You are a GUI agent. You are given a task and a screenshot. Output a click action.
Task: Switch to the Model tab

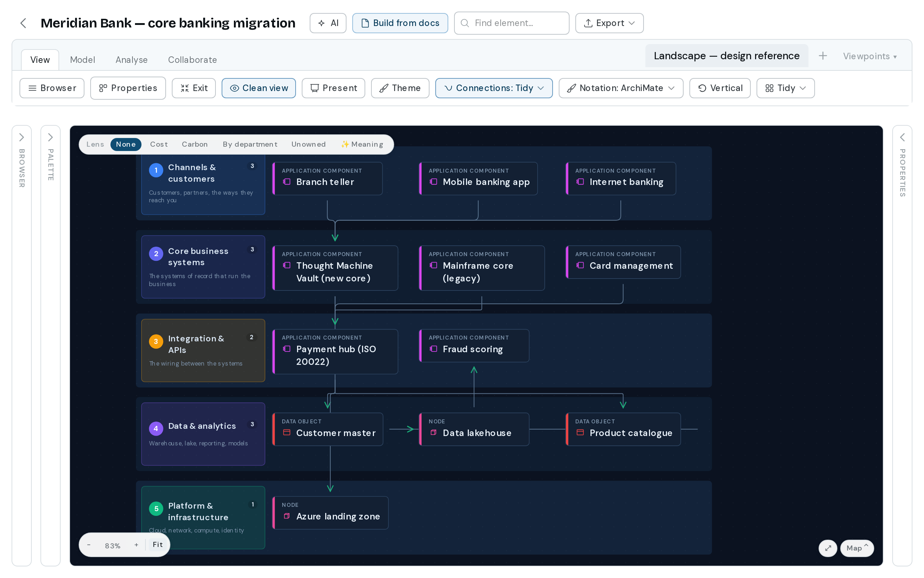[82, 60]
